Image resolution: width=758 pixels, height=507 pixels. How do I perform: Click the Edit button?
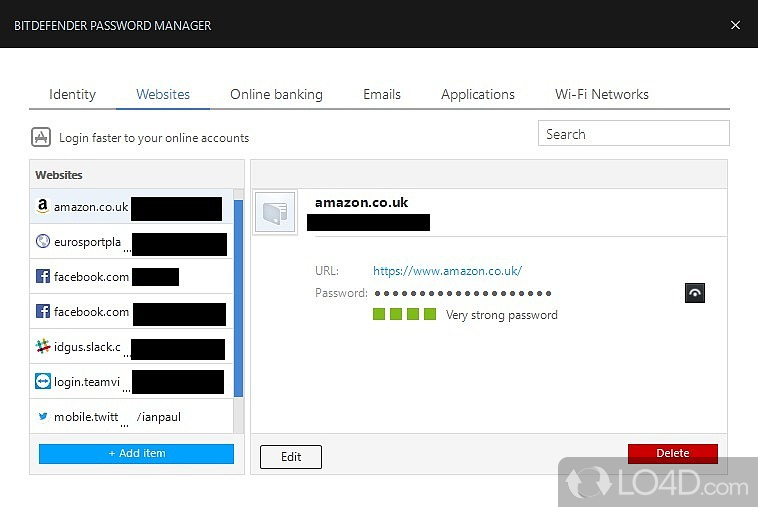tap(291, 457)
